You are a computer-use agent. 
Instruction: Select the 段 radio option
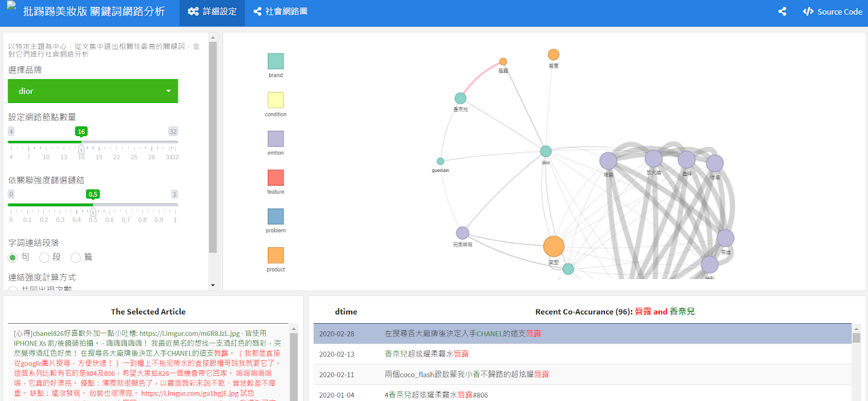coord(44,257)
